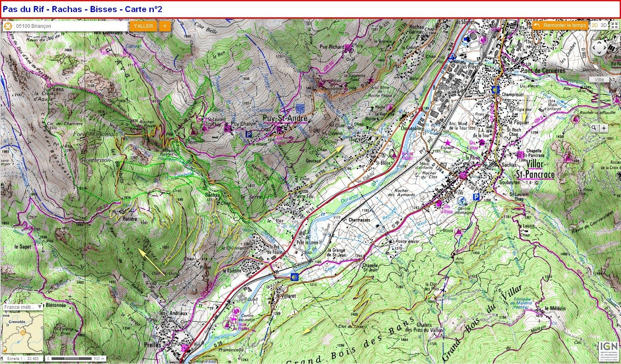Viewport: 621px width, 364px height.
Task: Pan the map down with the navigation pad
Action: point(599,54)
